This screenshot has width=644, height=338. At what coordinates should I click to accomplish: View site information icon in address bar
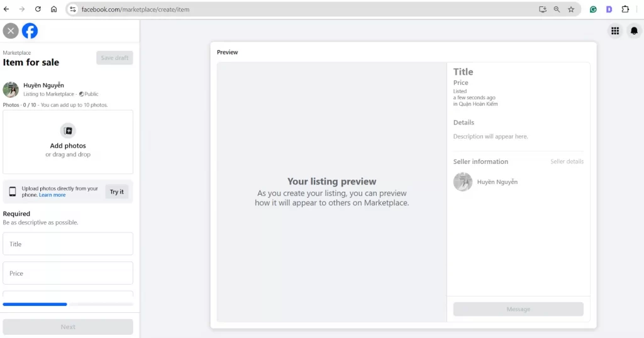(x=73, y=9)
